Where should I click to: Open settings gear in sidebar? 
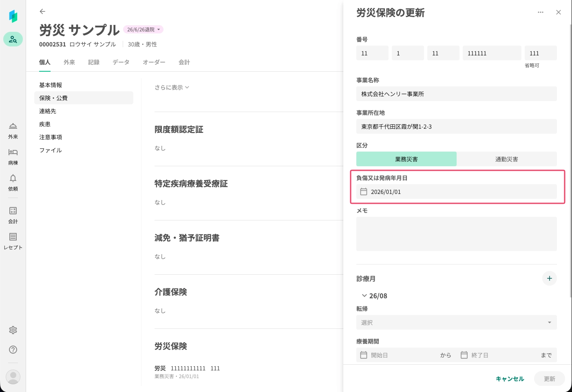(13, 330)
